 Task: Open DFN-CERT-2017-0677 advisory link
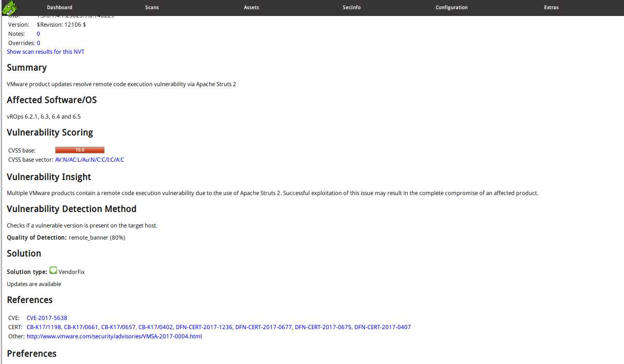pyautogui.click(x=263, y=327)
